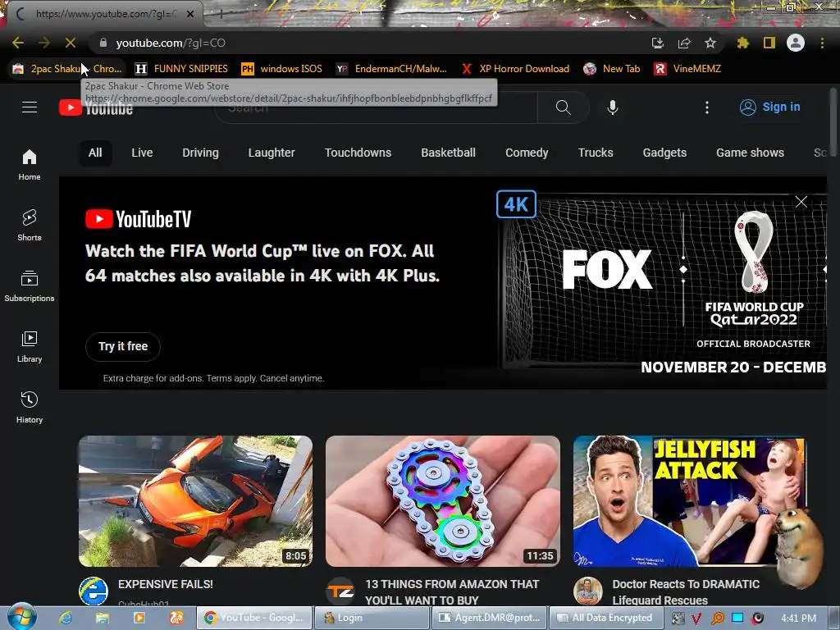Select the Trucks filter chip

[596, 153]
